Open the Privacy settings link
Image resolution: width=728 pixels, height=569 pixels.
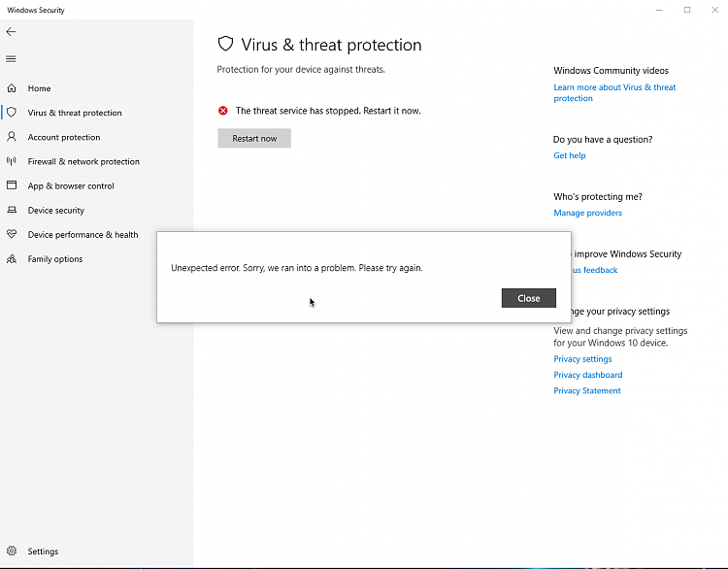[x=582, y=359]
